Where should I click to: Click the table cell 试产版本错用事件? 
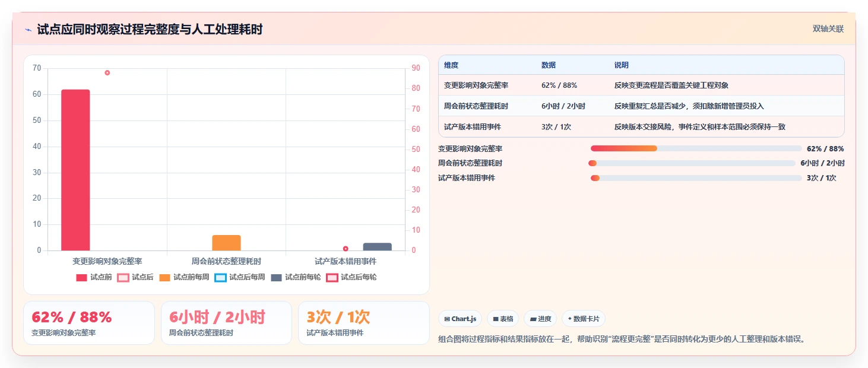click(x=473, y=127)
